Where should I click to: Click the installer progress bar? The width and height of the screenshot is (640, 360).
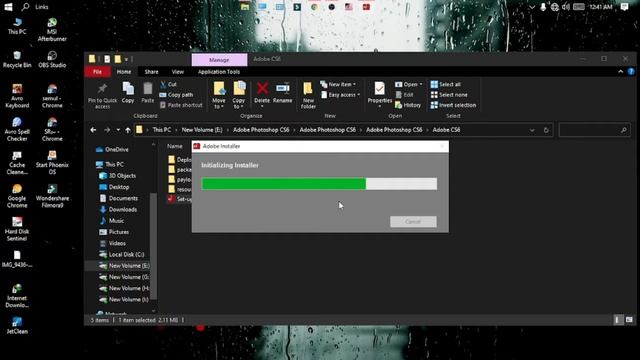coord(319,184)
